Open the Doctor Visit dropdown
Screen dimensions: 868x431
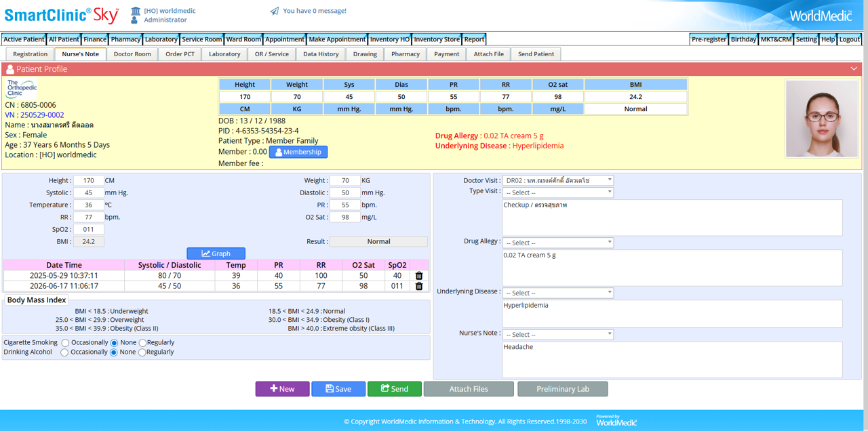click(x=557, y=180)
